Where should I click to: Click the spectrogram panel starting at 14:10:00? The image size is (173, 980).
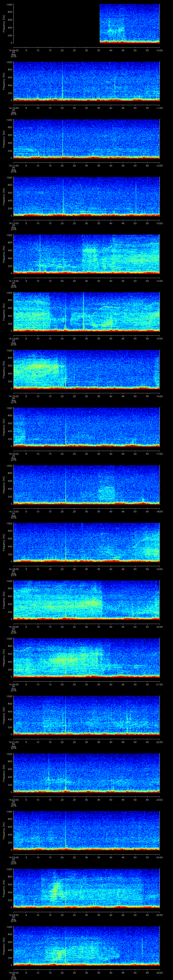pos(87,81)
